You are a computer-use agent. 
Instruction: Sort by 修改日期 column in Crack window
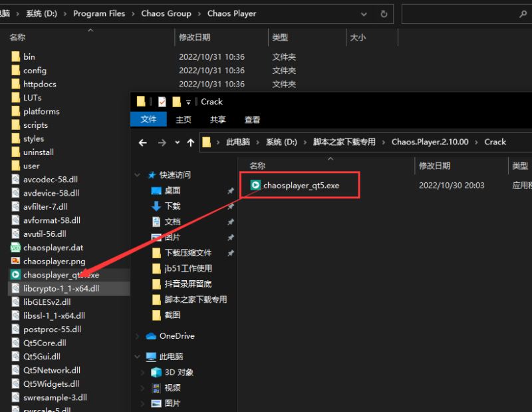434,166
